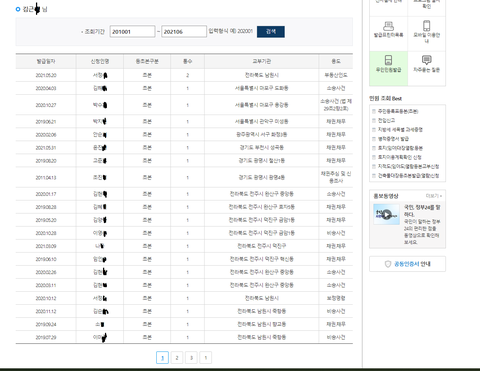480x371 pixels.
Task: Go to page 3 of results
Action: pos(191,358)
